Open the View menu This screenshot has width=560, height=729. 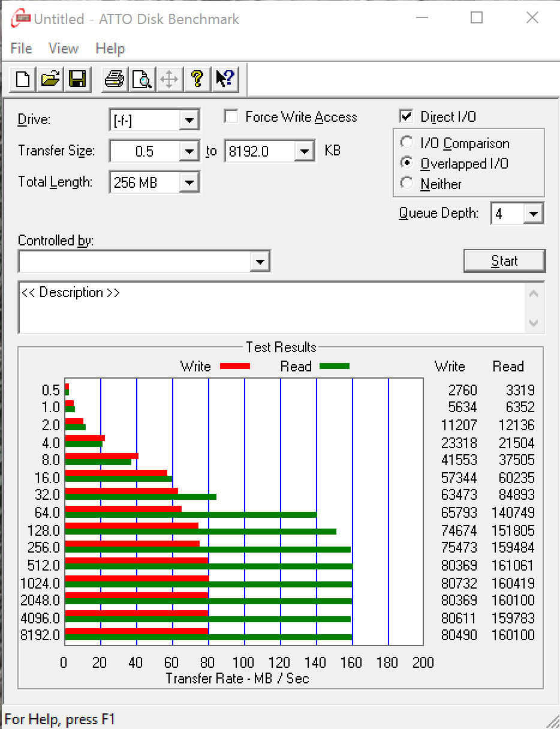[x=63, y=49]
